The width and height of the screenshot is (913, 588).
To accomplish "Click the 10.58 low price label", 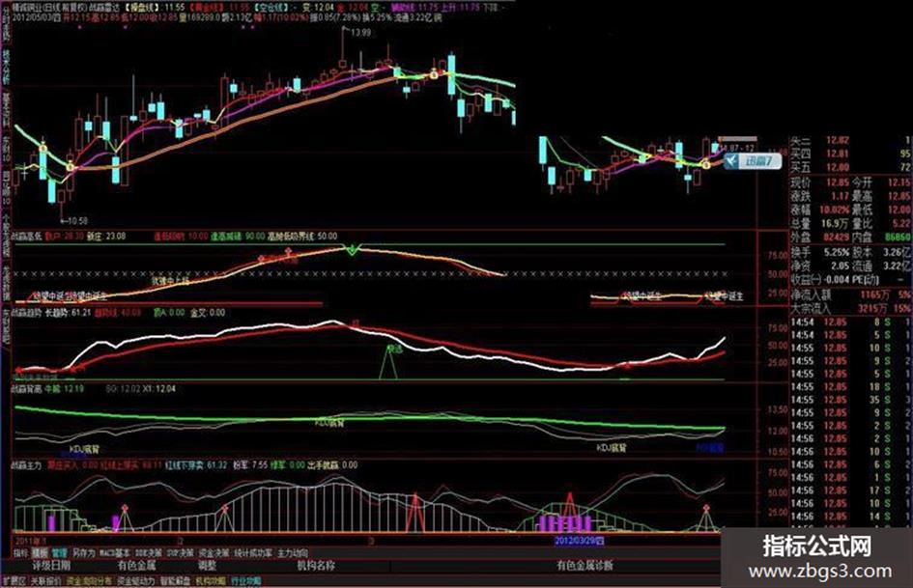I will [x=77, y=221].
